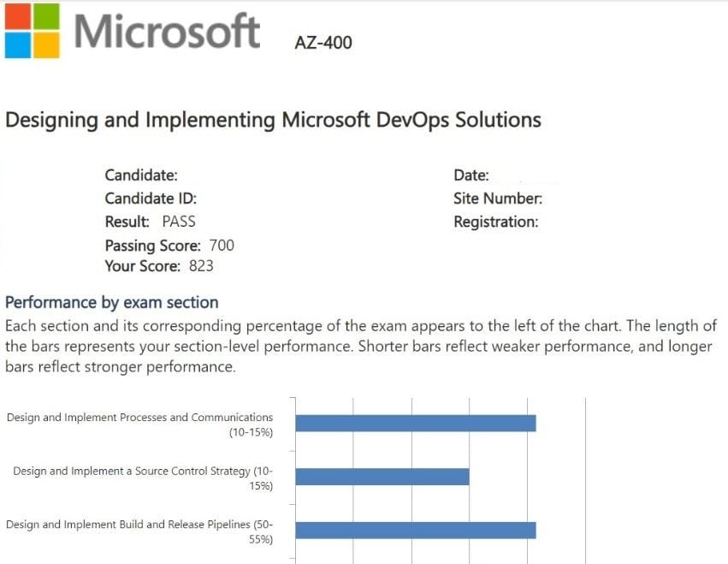Select the AZ-400 exam code
Viewport: 728px width, 564px height.
pyautogui.click(x=323, y=42)
